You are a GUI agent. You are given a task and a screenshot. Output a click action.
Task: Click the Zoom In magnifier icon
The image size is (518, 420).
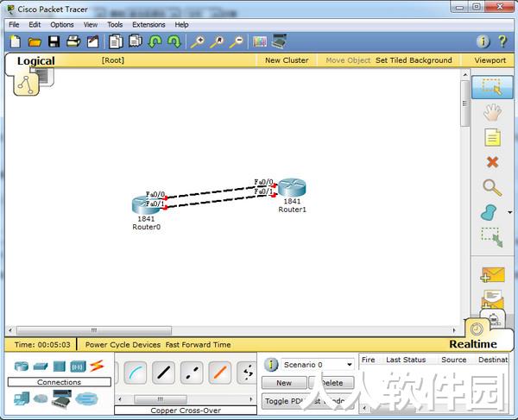click(198, 42)
